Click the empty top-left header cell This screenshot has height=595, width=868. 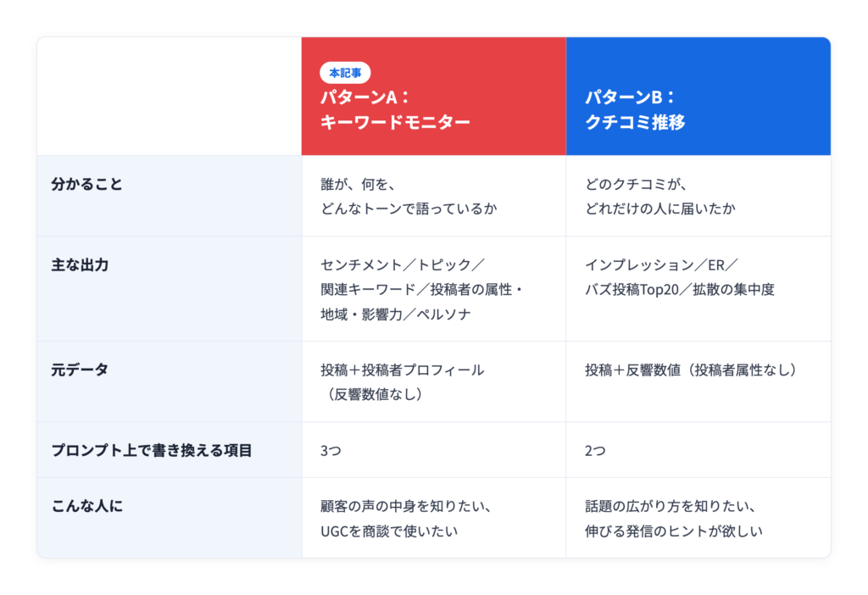(x=170, y=97)
